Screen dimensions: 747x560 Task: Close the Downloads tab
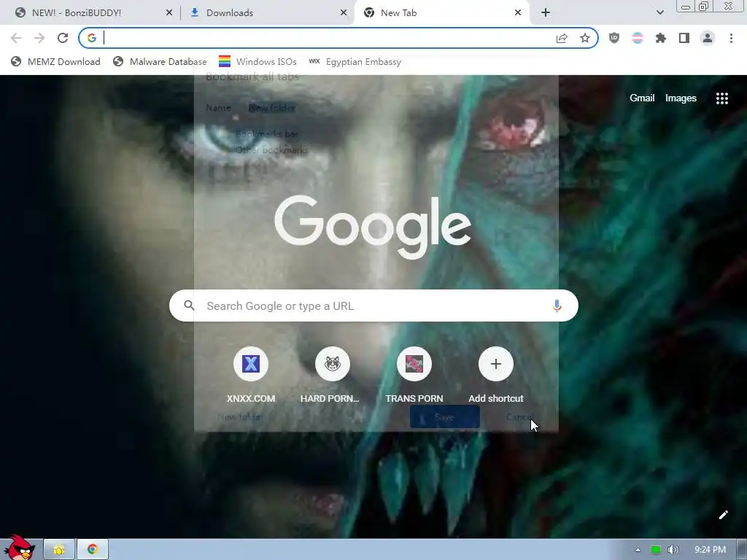344,13
